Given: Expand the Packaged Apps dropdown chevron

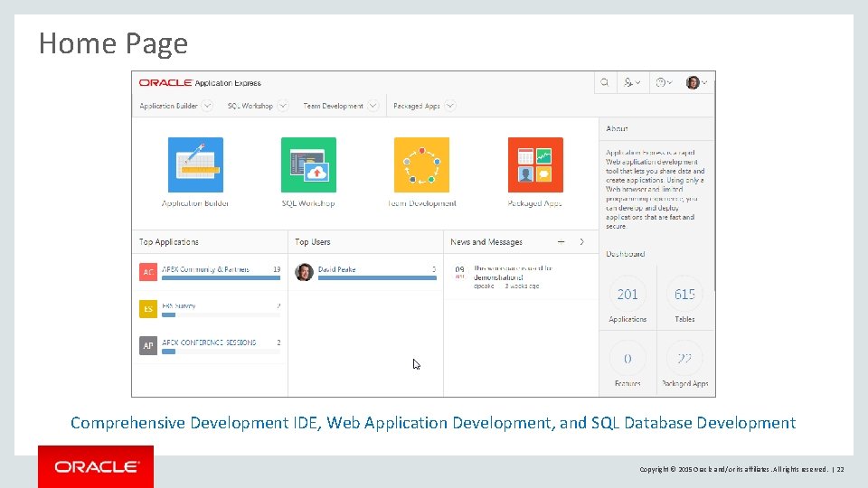Looking at the screenshot, I should (450, 106).
